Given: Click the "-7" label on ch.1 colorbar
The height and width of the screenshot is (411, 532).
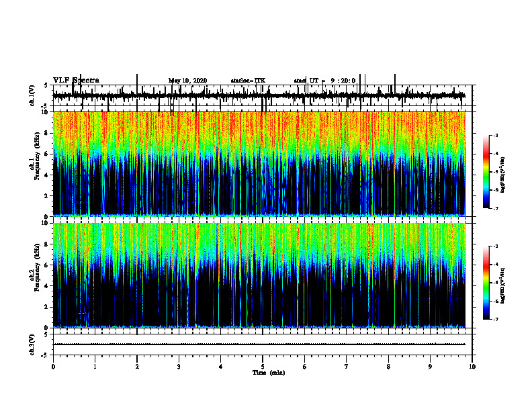Looking at the screenshot, I should 495,208.
